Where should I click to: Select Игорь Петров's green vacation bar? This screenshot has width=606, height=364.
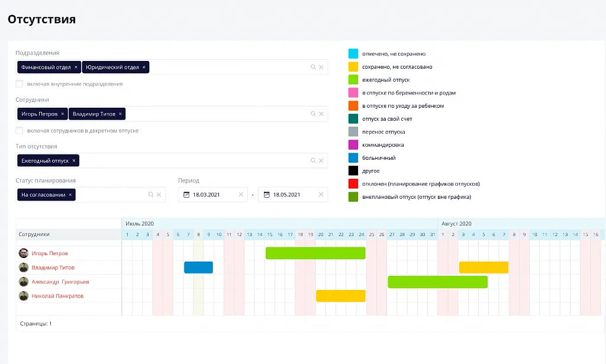tap(315, 253)
